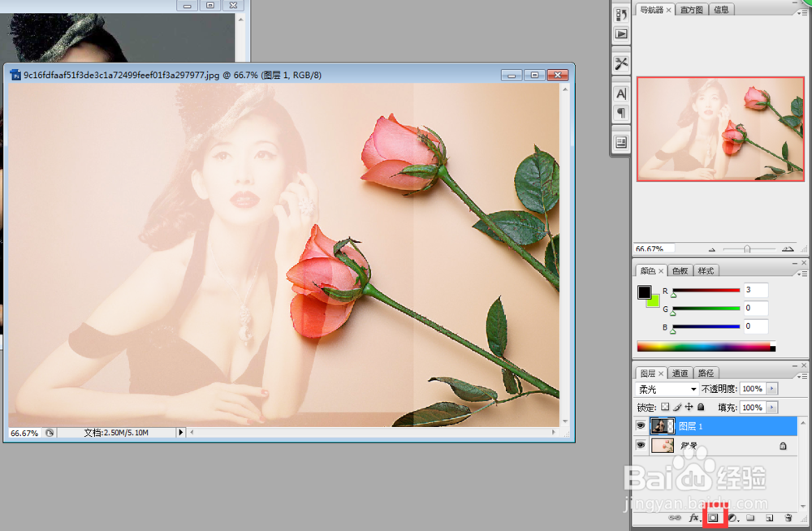
Task: Click the B blue channel slider
Action: (706, 327)
